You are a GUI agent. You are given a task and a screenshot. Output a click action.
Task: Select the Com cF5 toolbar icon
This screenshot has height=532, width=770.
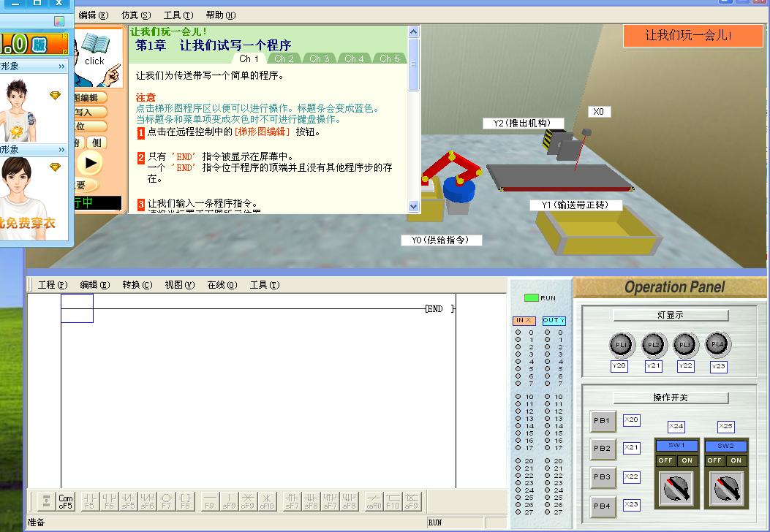tap(66, 501)
